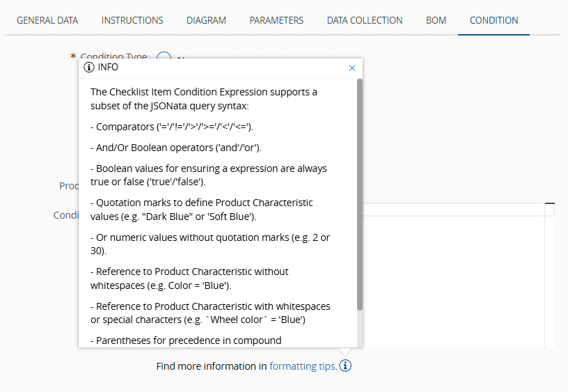Click the info icon beside formatting tips
The width and height of the screenshot is (568, 392).
(346, 366)
